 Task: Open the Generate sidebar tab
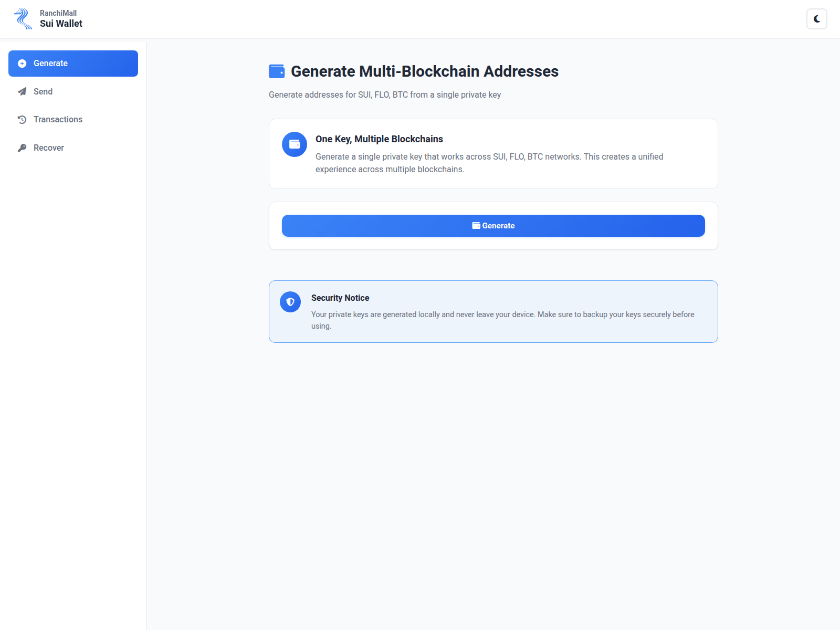(x=73, y=64)
